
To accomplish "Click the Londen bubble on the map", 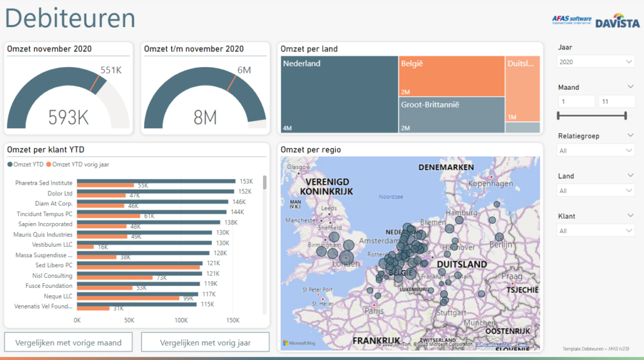I will tap(347, 258).
